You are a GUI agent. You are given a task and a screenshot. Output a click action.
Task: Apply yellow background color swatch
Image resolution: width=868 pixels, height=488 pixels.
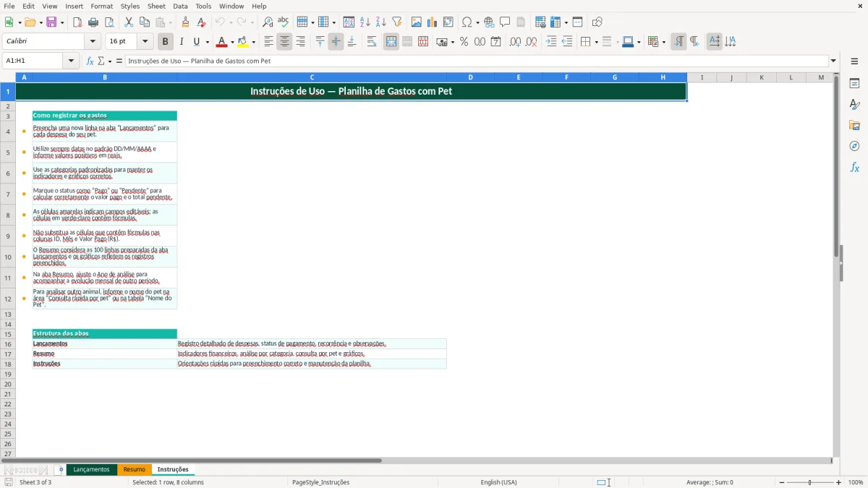point(244,42)
